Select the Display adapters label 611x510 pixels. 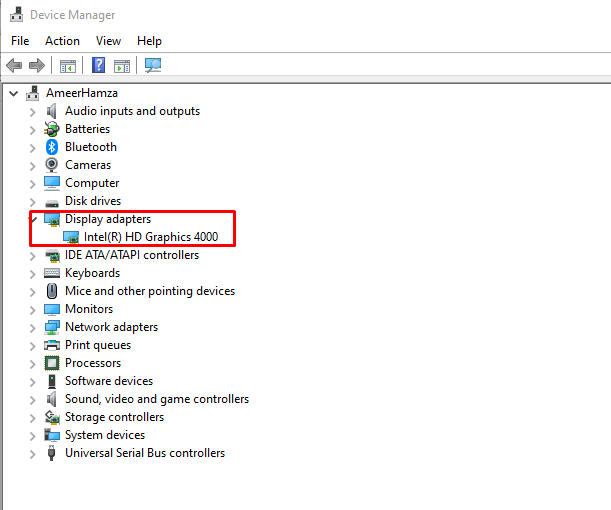pos(108,219)
